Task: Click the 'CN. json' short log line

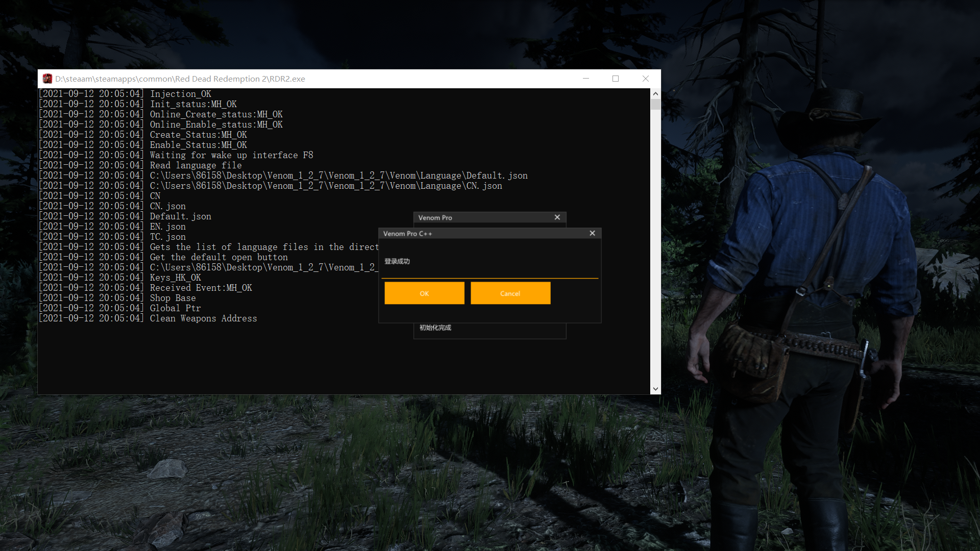Action: pos(112,206)
